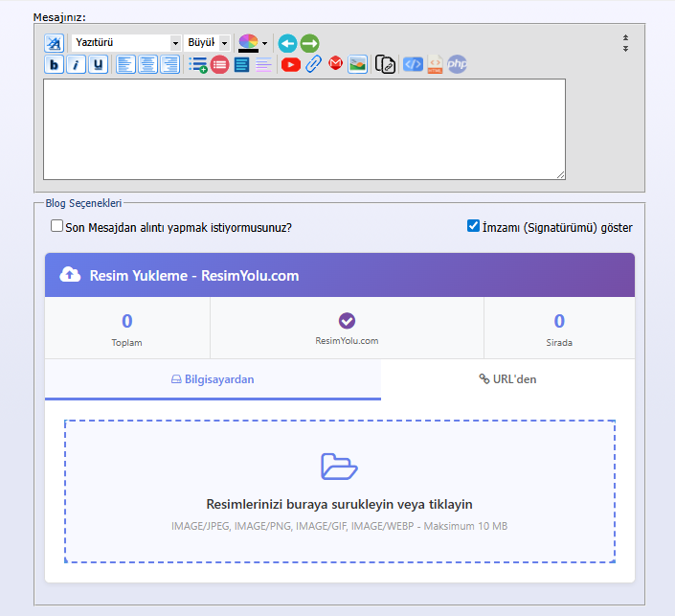
Task: Click the dark blue justified text icon
Action: (242, 64)
